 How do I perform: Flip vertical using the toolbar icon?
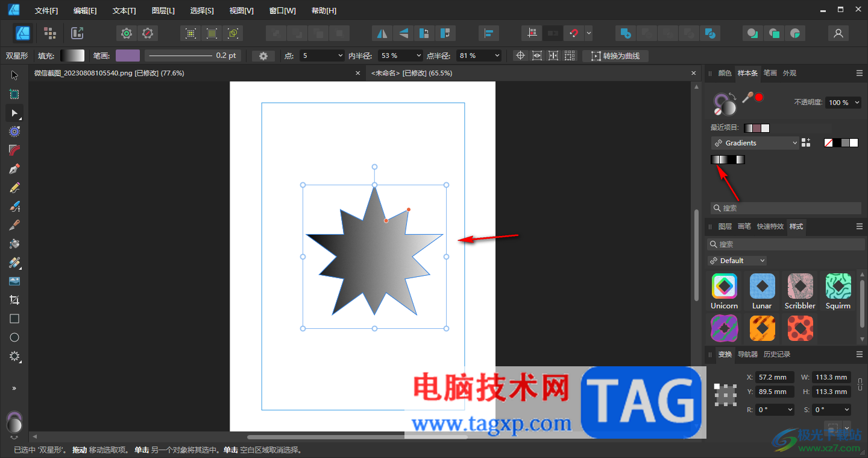click(x=403, y=33)
